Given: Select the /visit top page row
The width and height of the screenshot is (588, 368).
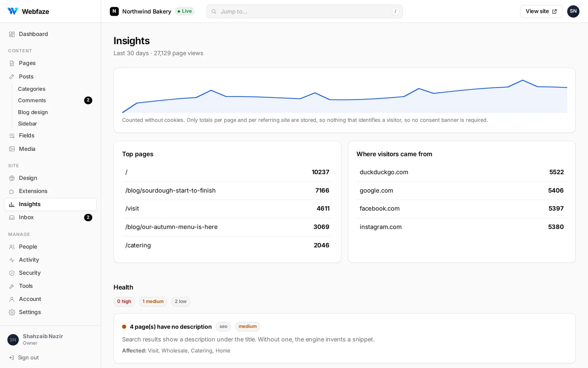Looking at the screenshot, I should (x=227, y=209).
